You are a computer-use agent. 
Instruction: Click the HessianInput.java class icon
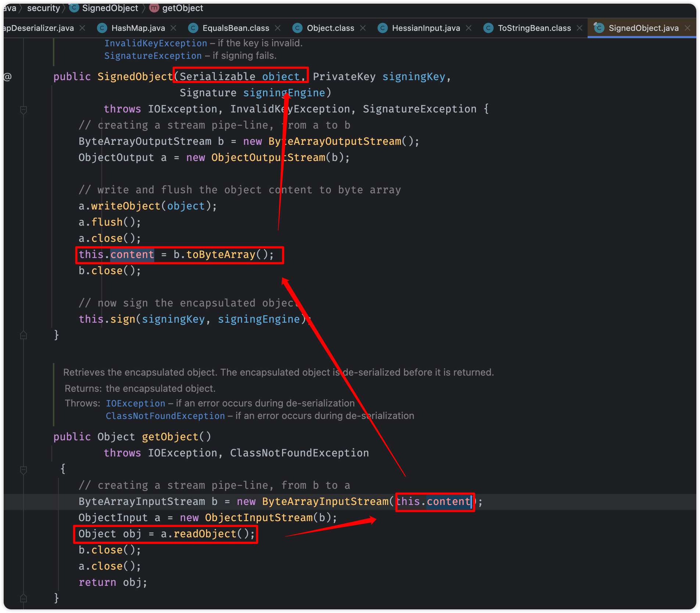pyautogui.click(x=383, y=28)
